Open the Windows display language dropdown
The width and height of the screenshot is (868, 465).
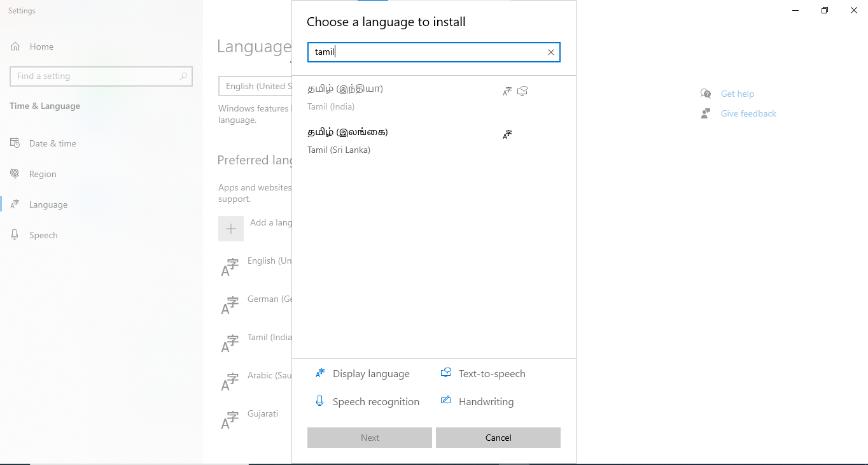(255, 86)
